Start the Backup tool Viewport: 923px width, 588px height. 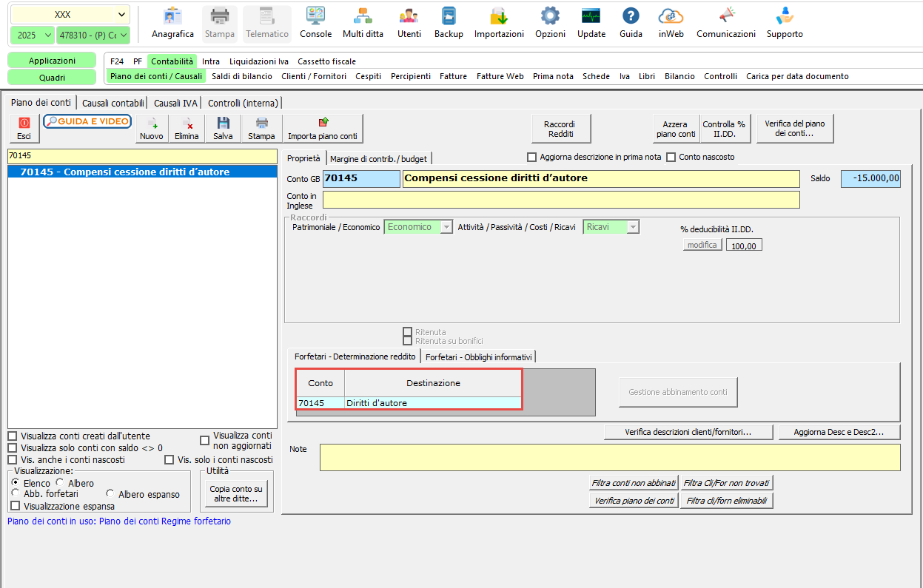[449, 24]
